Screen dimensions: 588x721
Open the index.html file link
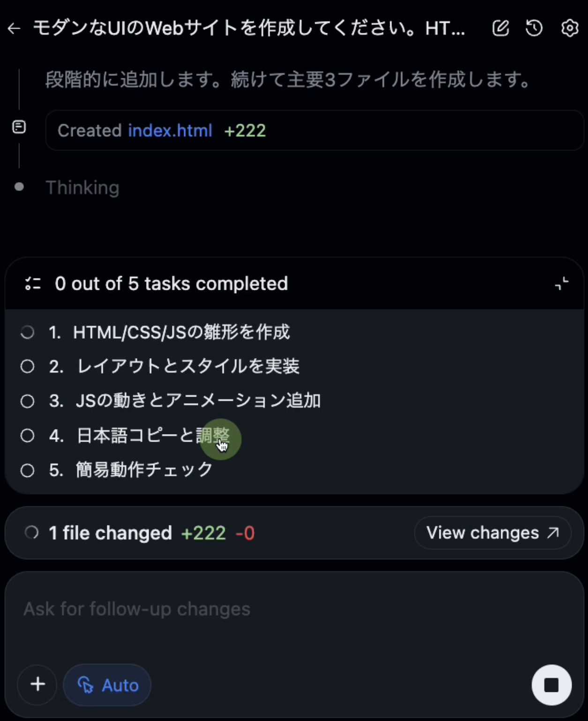[x=170, y=130]
